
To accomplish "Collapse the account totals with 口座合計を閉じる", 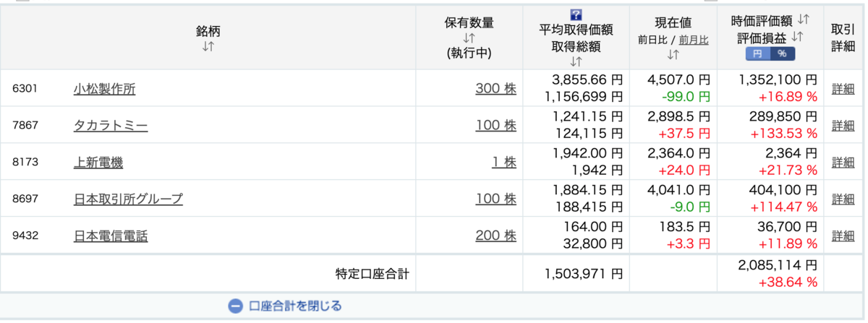I will [295, 306].
